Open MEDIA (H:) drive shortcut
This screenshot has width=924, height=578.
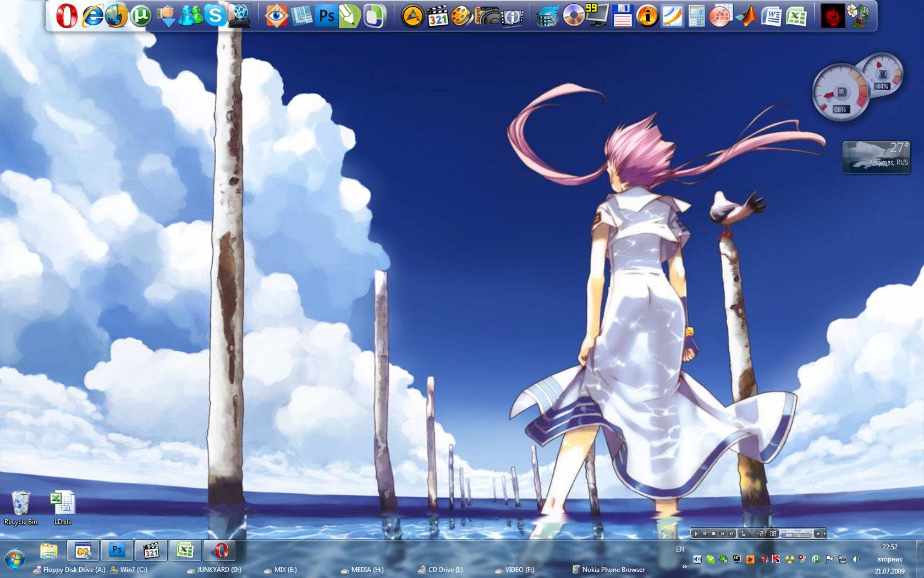click(362, 570)
